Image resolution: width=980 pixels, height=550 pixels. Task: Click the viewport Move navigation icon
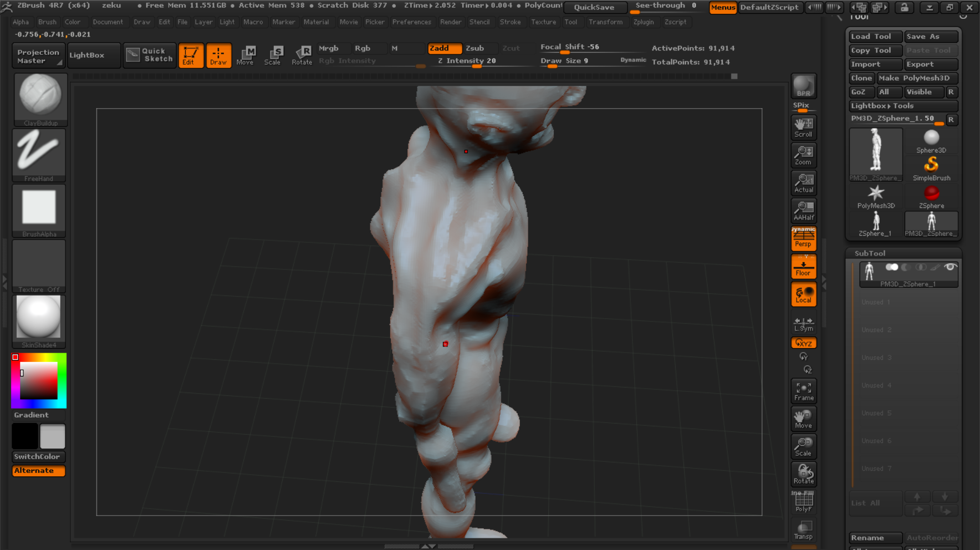point(803,419)
